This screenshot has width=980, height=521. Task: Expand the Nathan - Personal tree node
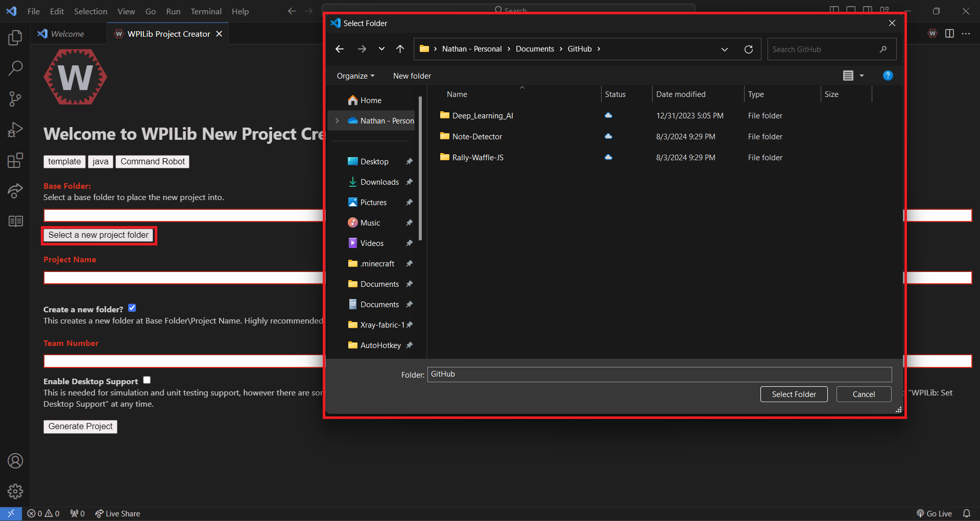click(x=337, y=120)
